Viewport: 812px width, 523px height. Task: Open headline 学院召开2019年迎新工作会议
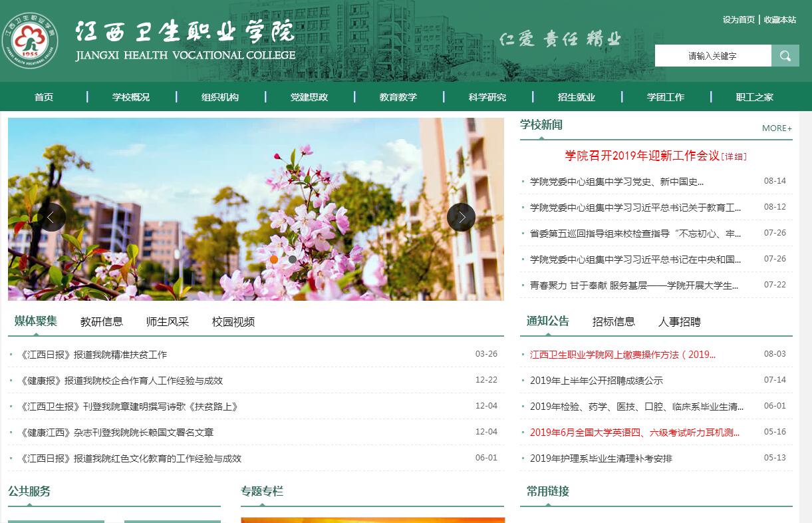tap(642, 156)
